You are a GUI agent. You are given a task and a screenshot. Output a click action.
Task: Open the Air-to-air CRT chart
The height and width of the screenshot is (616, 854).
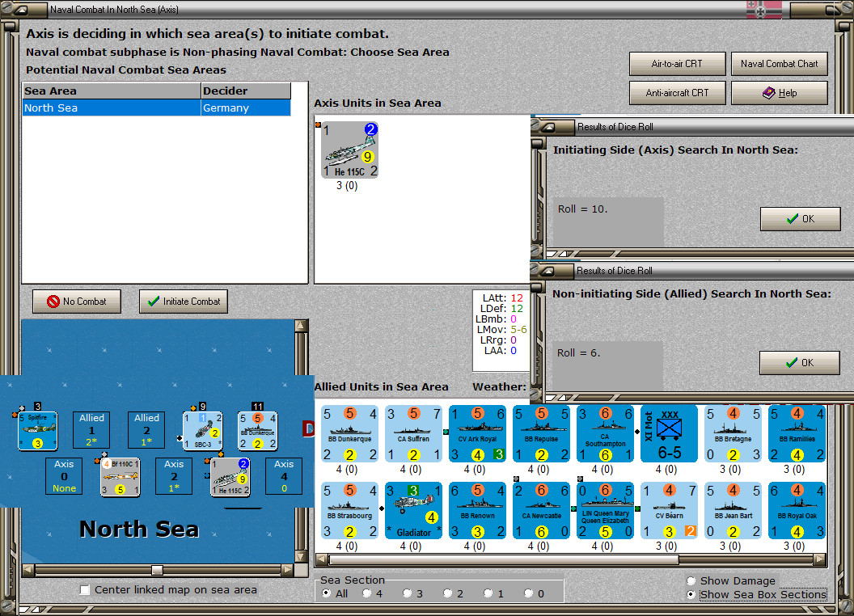click(677, 64)
